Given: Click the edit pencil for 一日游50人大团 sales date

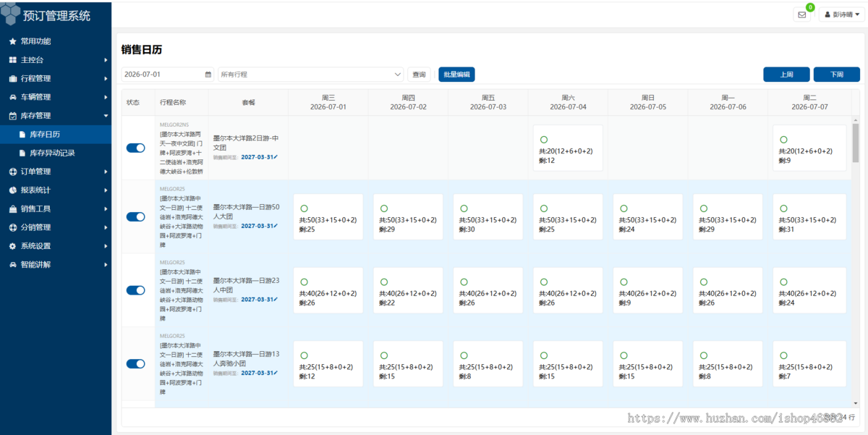Looking at the screenshot, I should [276, 226].
